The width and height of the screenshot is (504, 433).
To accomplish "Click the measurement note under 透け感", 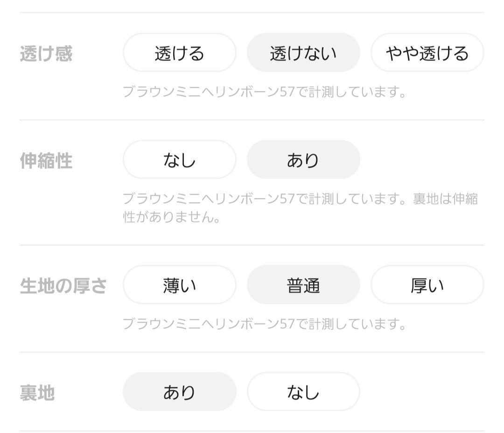I will 266,92.
